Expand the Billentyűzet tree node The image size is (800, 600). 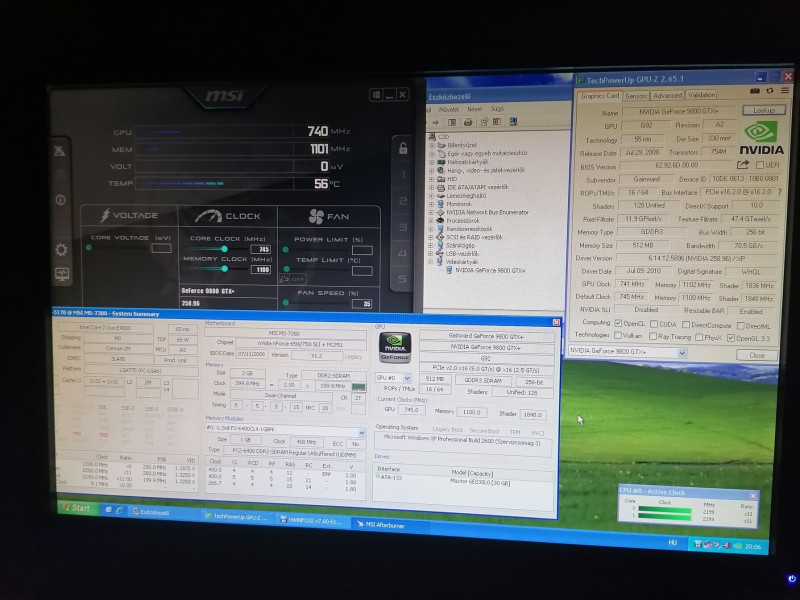(432, 145)
